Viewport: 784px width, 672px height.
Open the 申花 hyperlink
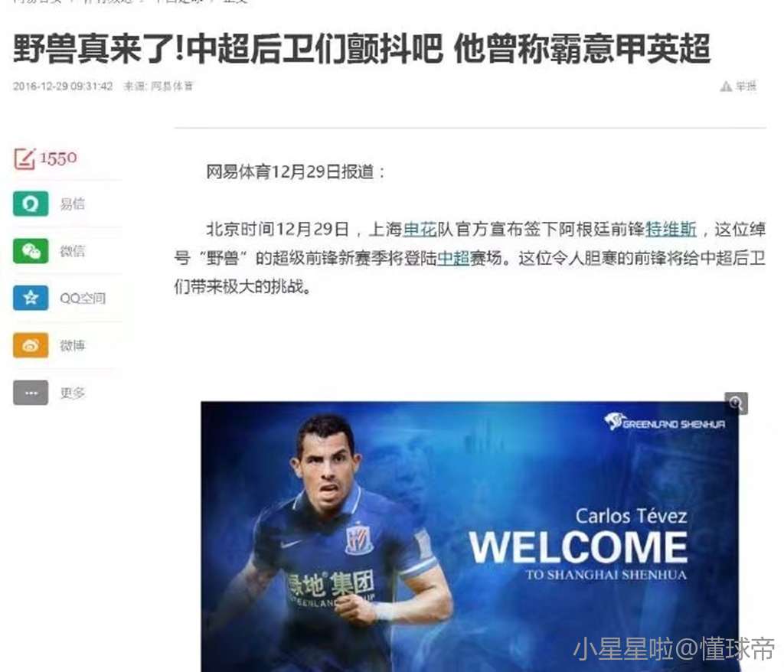coord(420,230)
